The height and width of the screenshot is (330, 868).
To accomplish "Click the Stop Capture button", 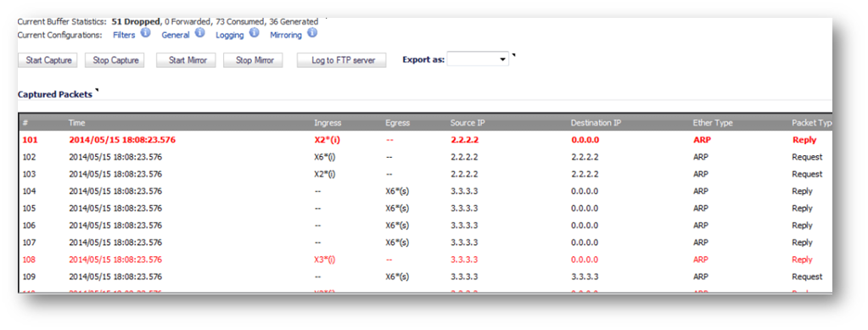I will tap(115, 60).
